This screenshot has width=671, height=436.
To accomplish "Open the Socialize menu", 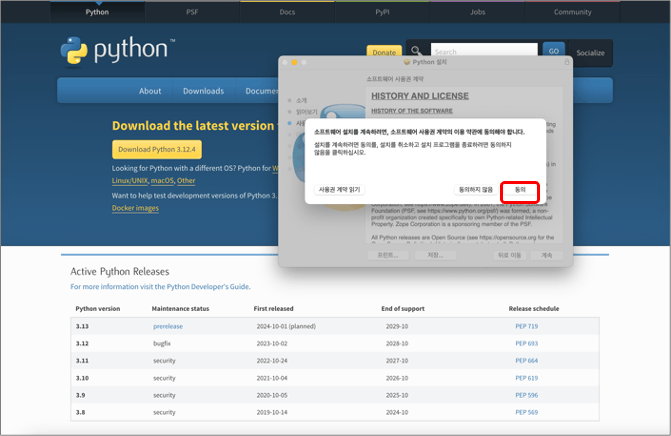I will 590,53.
